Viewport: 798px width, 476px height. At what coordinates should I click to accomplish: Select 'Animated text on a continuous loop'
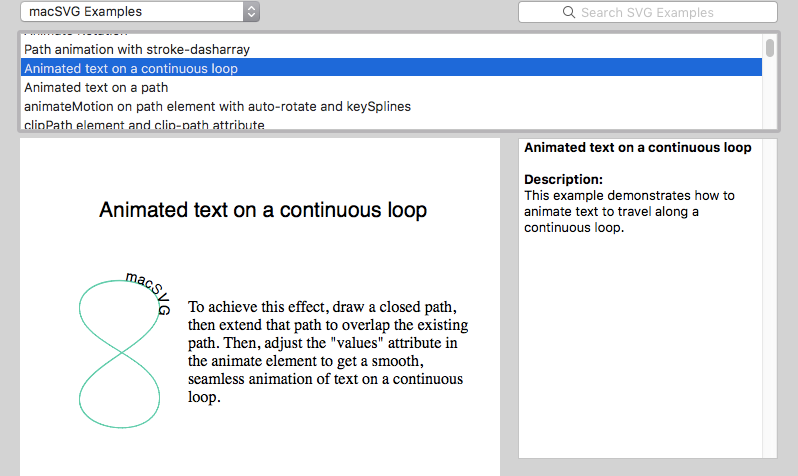131,69
